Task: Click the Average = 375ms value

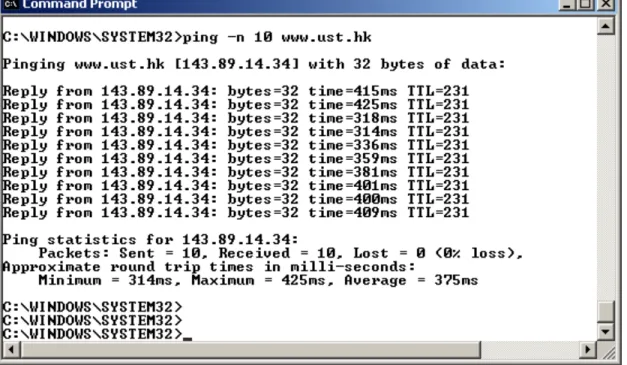Action: click(x=411, y=280)
